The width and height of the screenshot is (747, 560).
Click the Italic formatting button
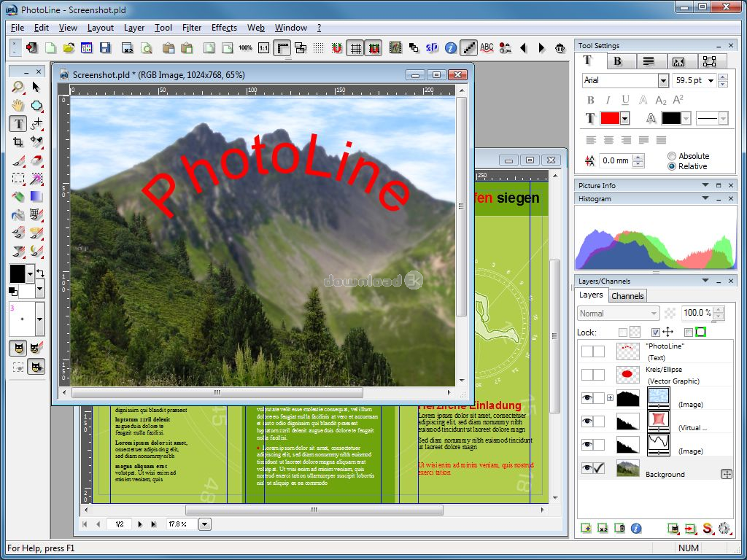pos(608,101)
